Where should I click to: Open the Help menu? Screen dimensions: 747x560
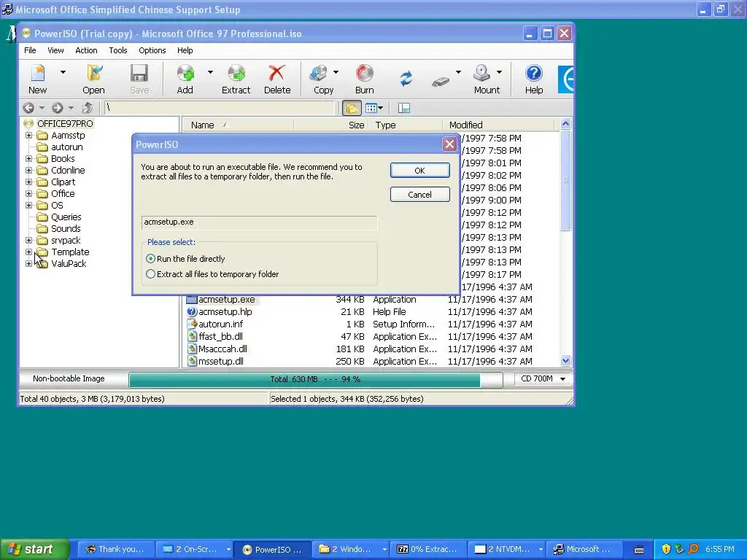pyautogui.click(x=185, y=50)
